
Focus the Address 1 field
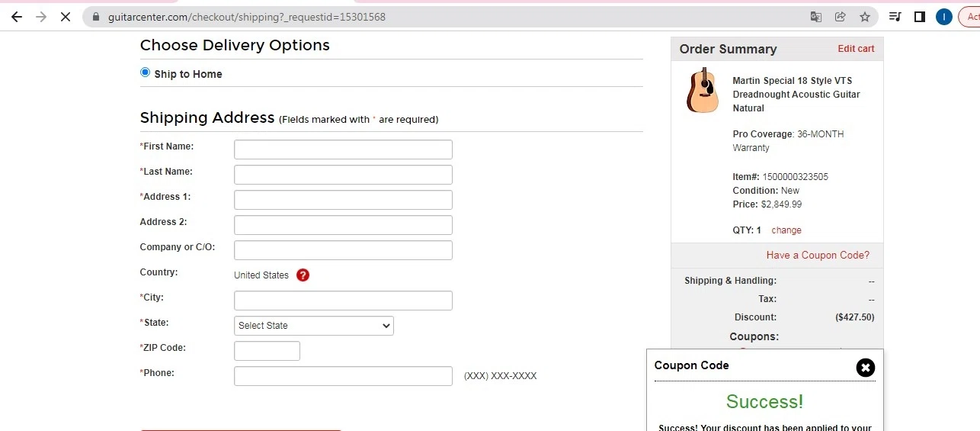pyautogui.click(x=343, y=200)
